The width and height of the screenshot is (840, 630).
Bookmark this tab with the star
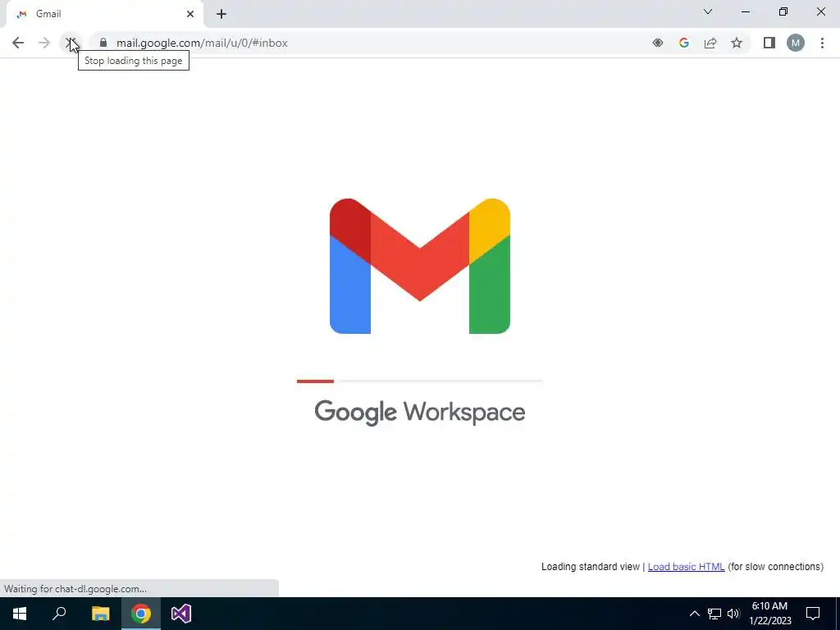(737, 43)
